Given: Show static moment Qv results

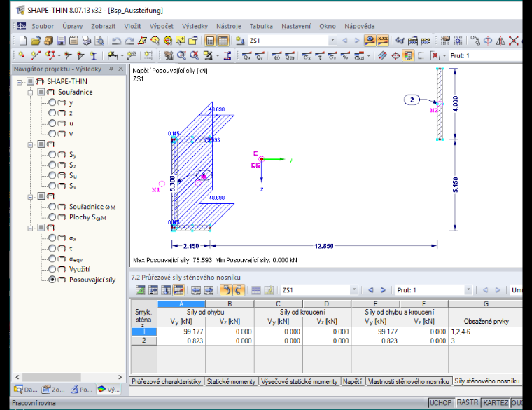Looking at the screenshot, I should (x=260, y=55).
